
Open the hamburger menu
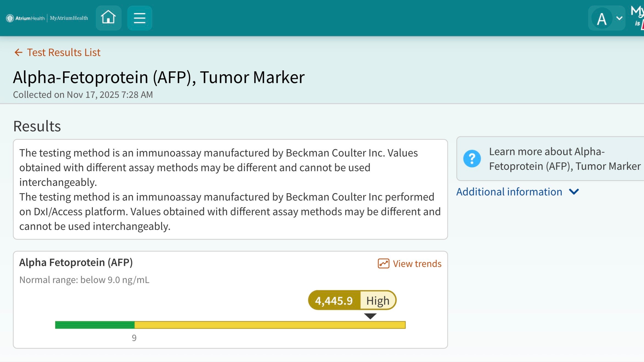point(139,18)
